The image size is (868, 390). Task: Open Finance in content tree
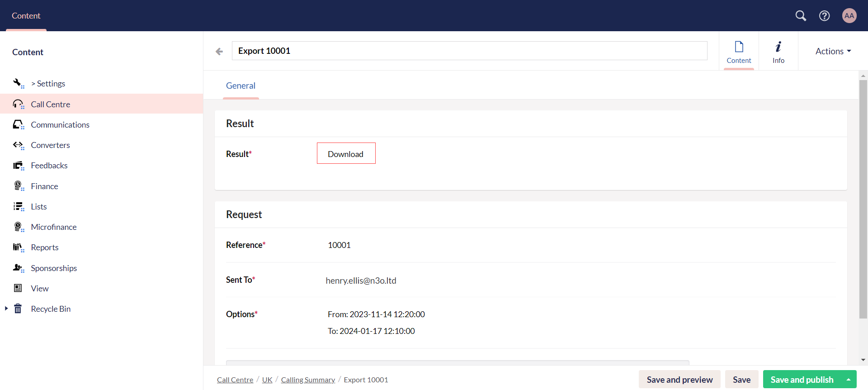click(x=44, y=186)
